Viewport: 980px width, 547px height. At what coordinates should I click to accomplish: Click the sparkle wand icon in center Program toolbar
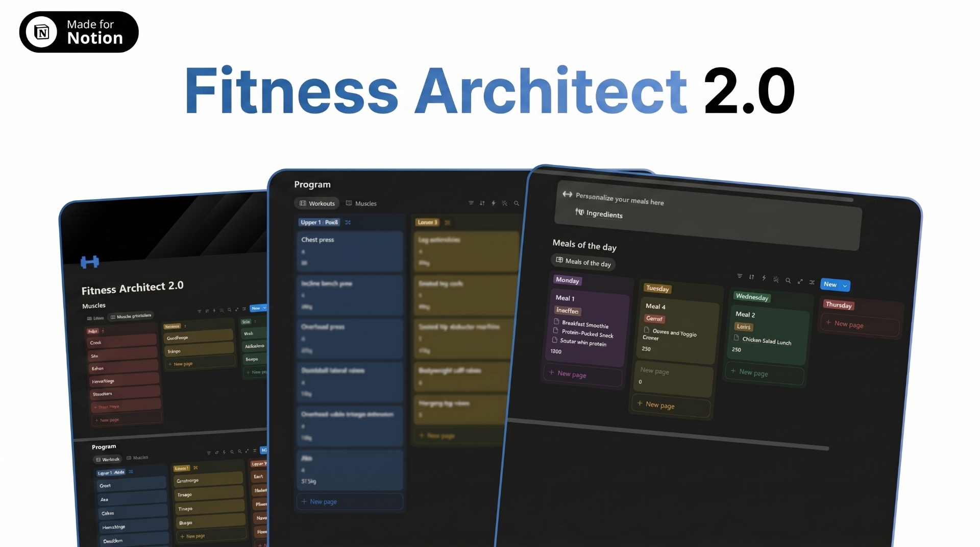[505, 203]
